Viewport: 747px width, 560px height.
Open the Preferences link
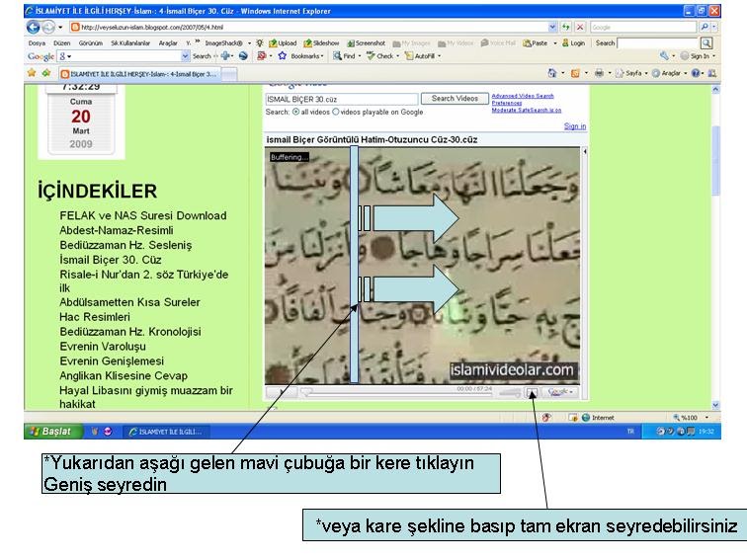[x=507, y=103]
